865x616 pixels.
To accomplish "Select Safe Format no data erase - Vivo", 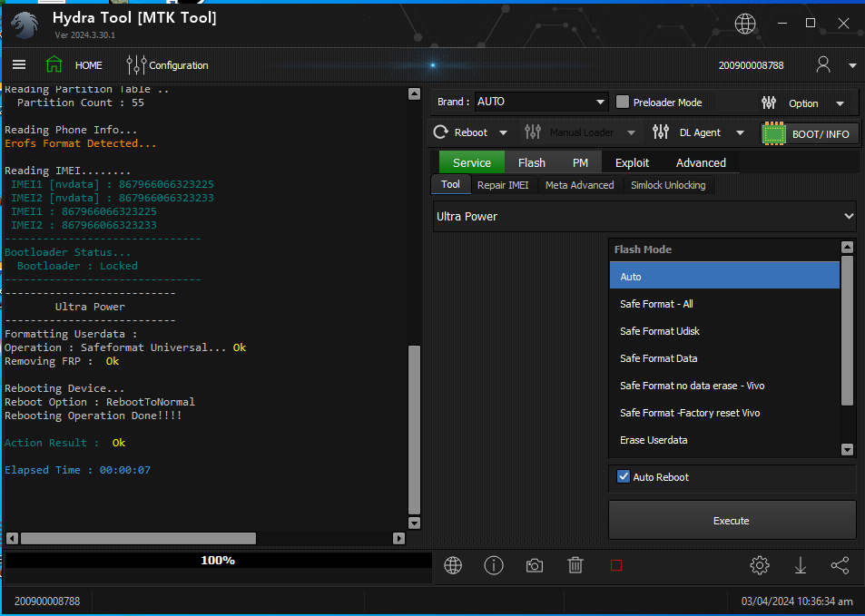I will coord(724,386).
